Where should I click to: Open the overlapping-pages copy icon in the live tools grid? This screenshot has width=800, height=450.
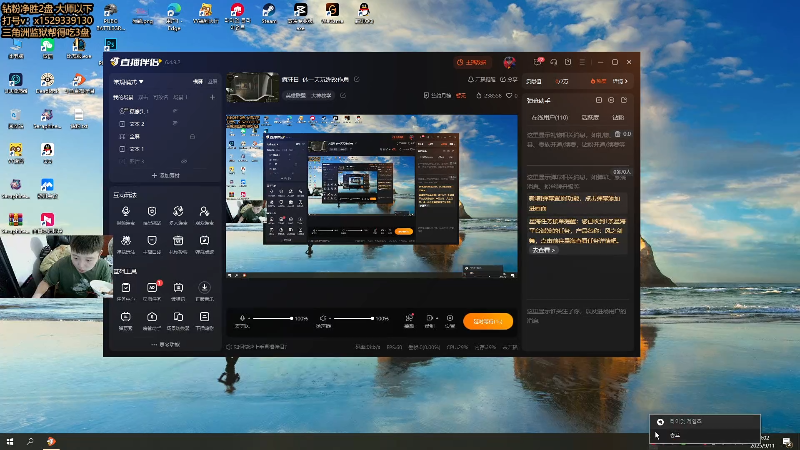pos(178,317)
